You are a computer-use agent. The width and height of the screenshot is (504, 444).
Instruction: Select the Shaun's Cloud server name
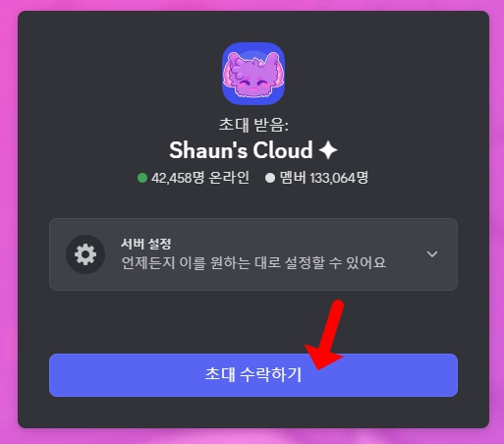pyautogui.click(x=241, y=150)
